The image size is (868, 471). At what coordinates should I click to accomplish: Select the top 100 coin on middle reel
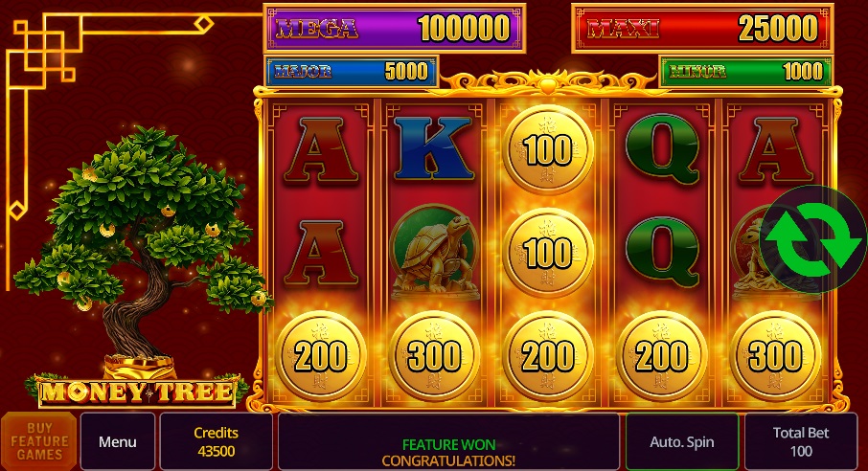pos(547,149)
